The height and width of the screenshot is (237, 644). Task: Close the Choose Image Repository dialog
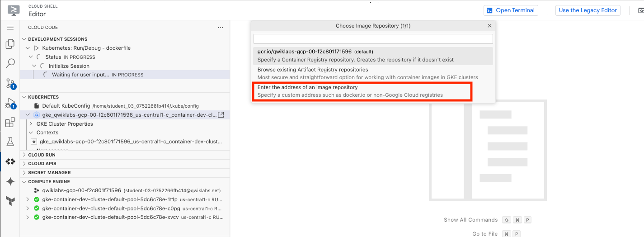(489, 26)
